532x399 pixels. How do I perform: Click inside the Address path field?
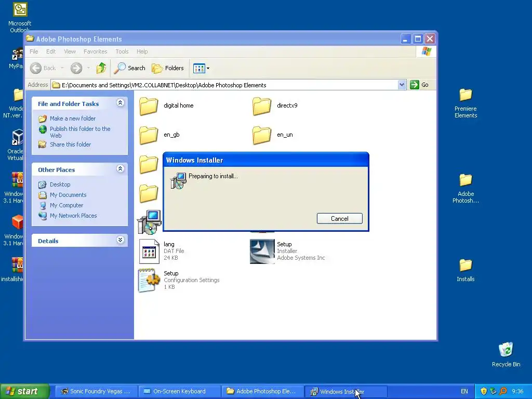click(x=224, y=85)
